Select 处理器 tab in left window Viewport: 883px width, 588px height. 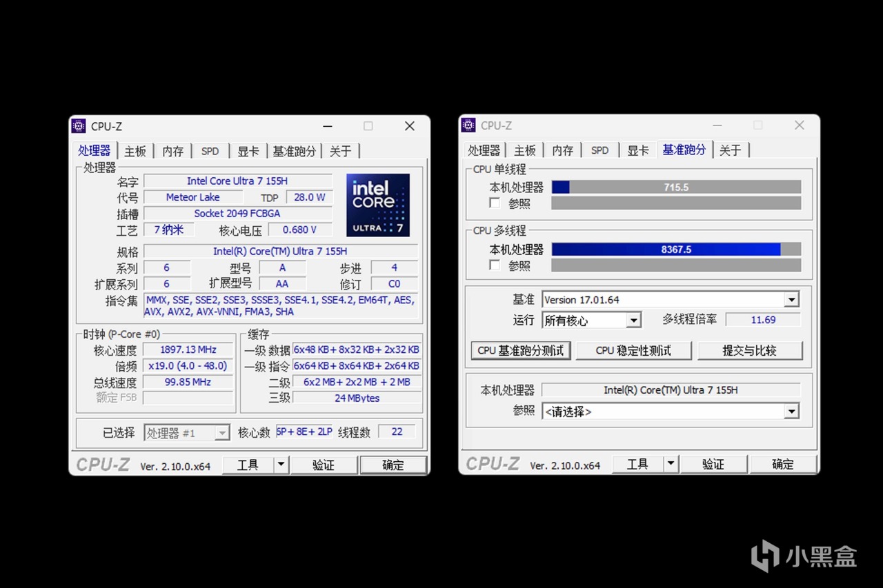95,150
